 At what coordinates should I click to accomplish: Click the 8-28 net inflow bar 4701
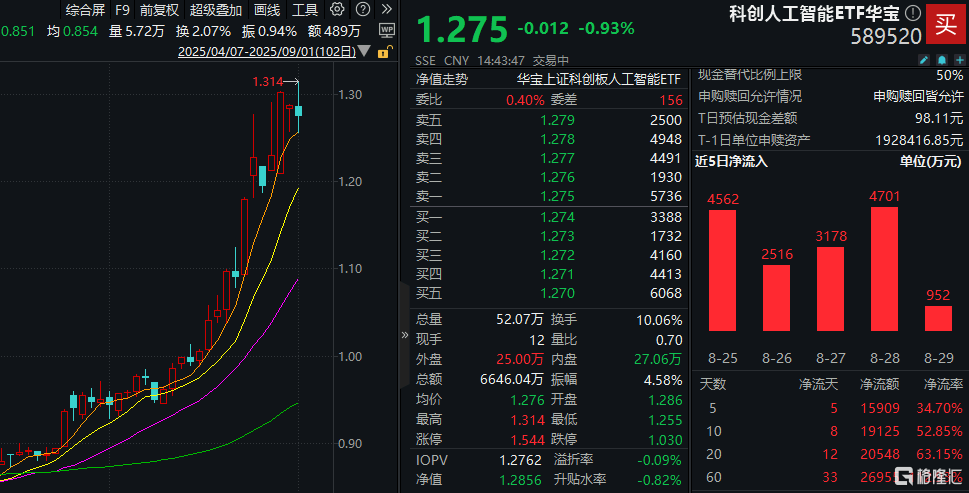[884, 269]
